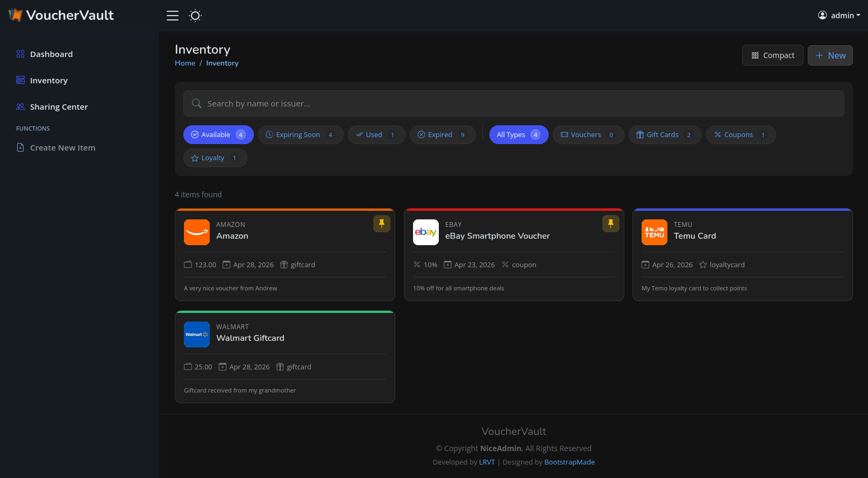The height and width of the screenshot is (478, 868).
Task: Click the search magnifier icon
Action: 197,104
